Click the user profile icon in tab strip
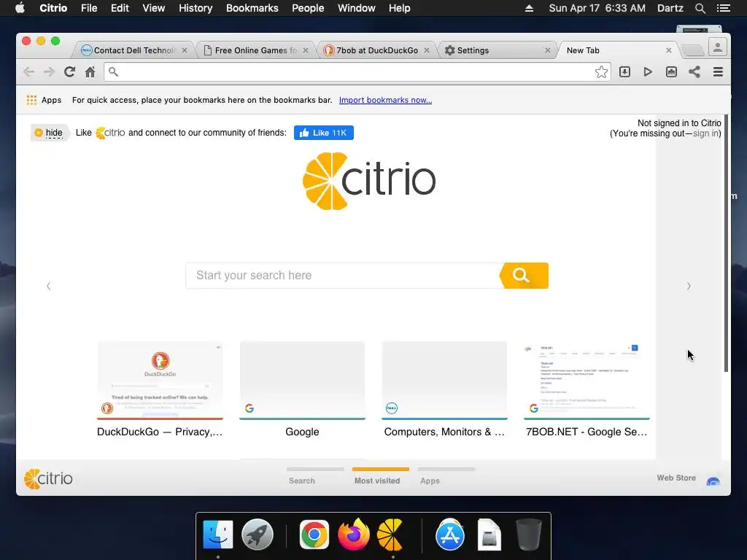This screenshot has width=747, height=560. 718,47
